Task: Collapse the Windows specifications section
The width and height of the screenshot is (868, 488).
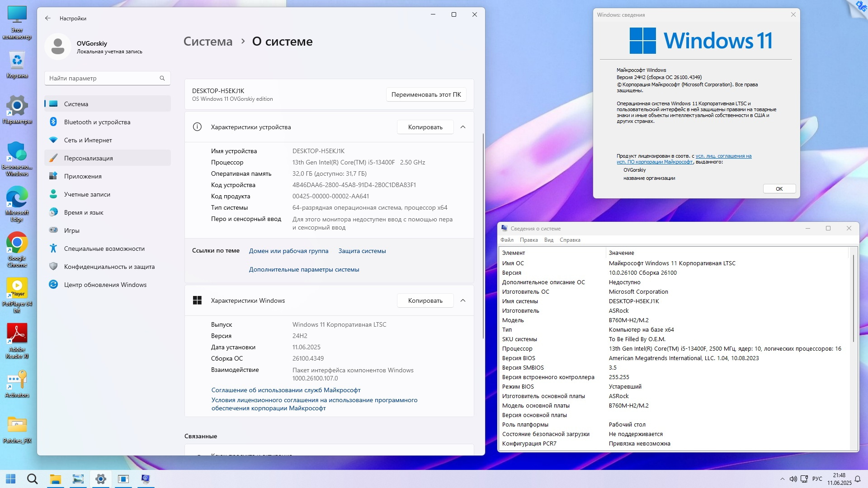Action: tap(463, 300)
